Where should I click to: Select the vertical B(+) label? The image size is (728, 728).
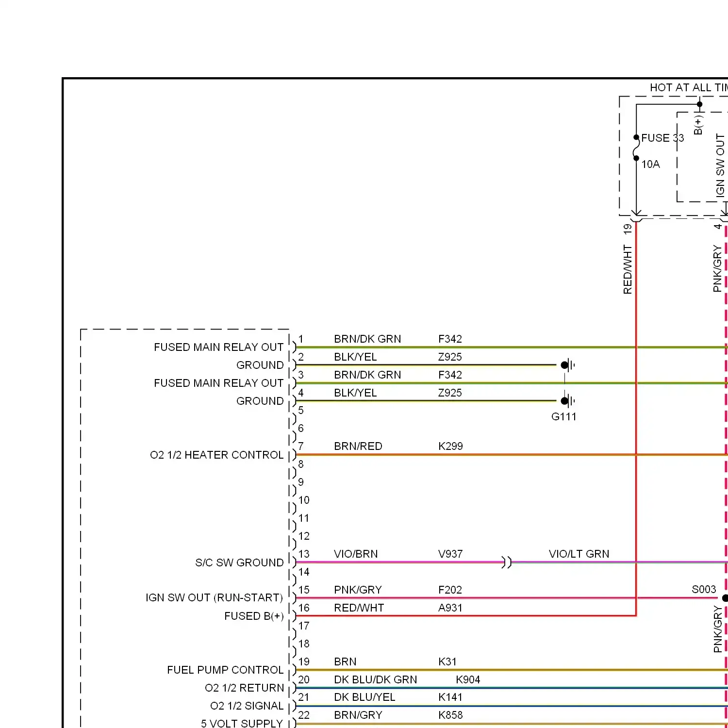pyautogui.click(x=698, y=125)
